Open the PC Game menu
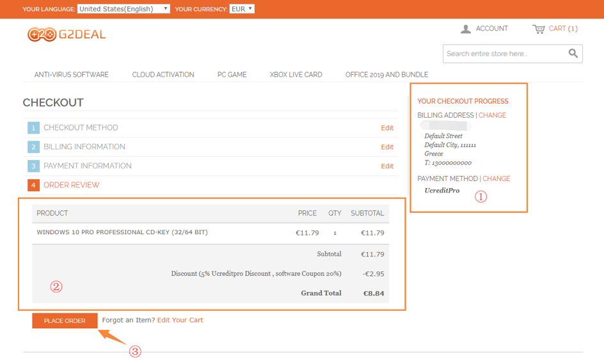The image size is (604, 364). pos(232,75)
